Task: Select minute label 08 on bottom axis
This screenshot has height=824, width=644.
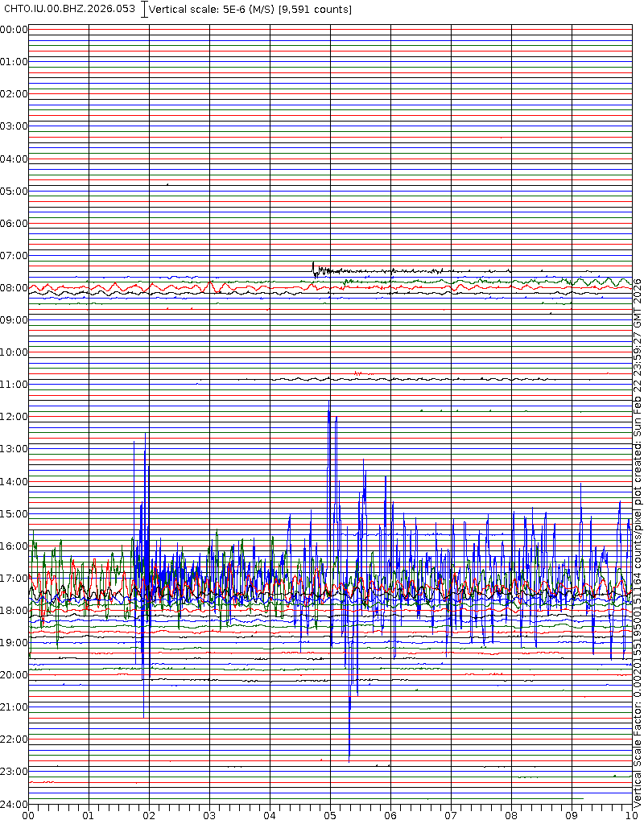Action: [x=511, y=815]
